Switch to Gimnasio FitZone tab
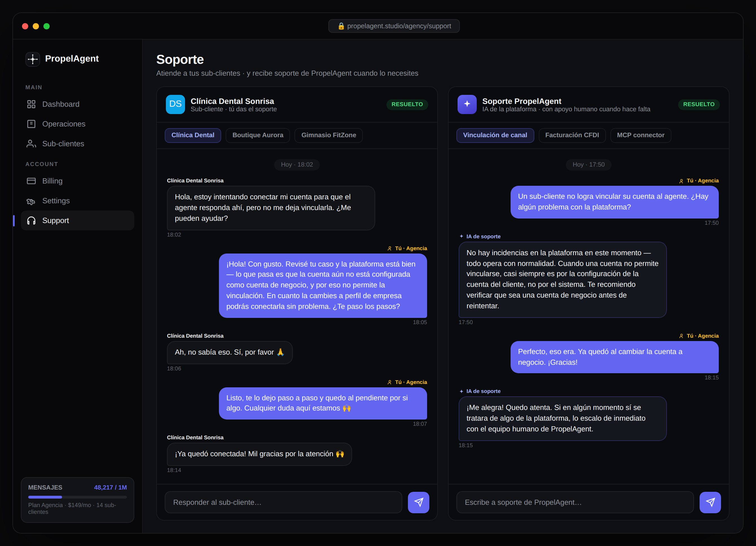 pos(329,136)
